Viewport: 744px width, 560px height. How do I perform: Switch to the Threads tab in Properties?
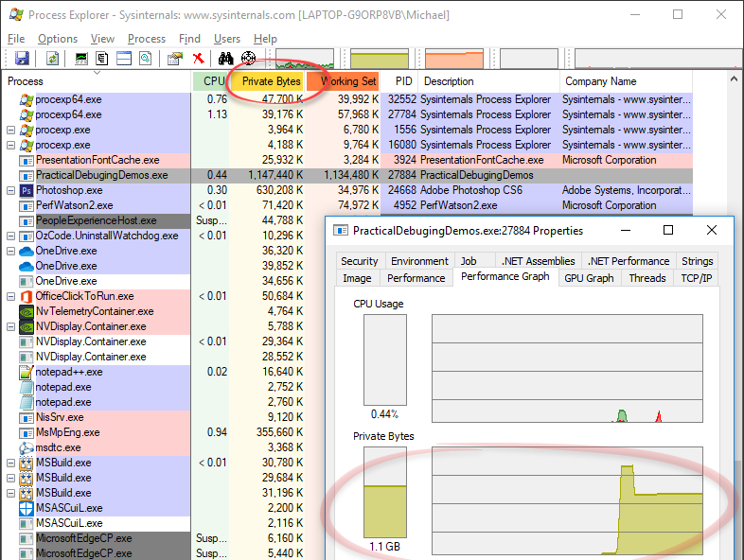[x=647, y=278]
